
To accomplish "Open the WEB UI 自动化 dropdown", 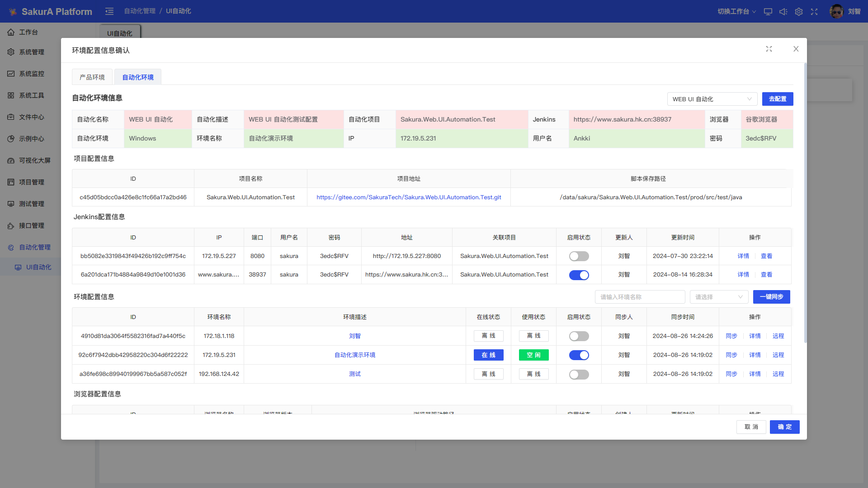I will tap(712, 99).
